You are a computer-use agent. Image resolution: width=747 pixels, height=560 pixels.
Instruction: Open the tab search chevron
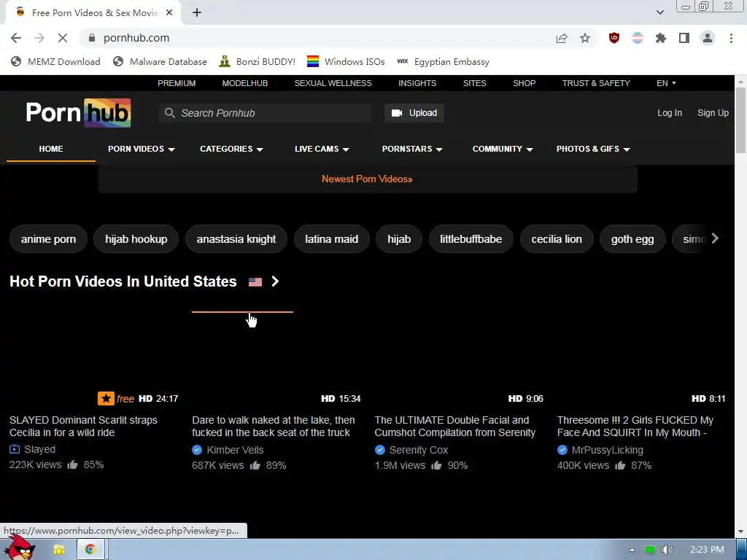point(659,12)
